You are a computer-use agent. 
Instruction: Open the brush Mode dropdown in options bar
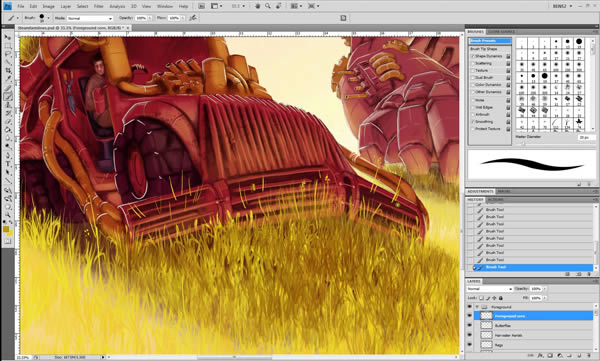tap(90, 18)
